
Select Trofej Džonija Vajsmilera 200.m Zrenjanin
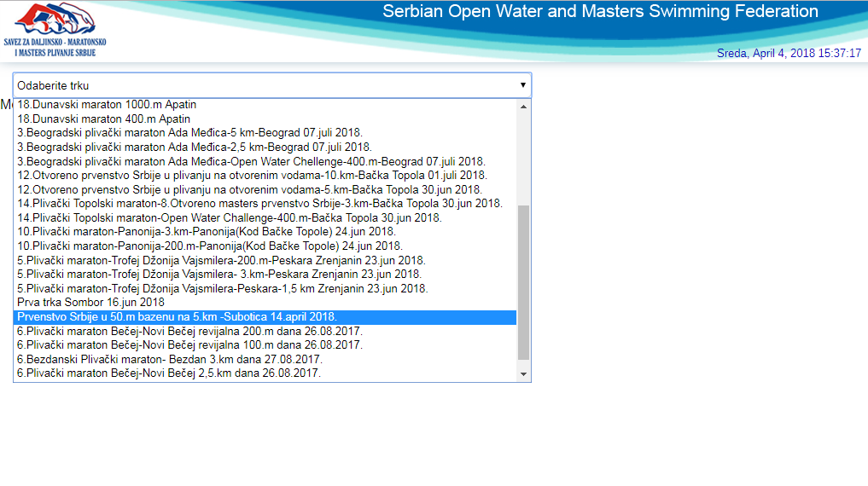221,260
